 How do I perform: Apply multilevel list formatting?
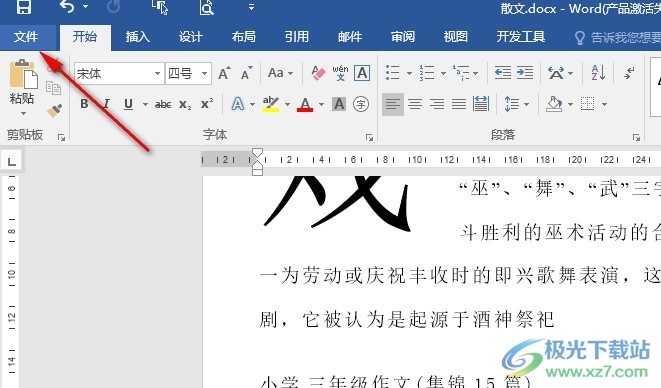click(461, 73)
